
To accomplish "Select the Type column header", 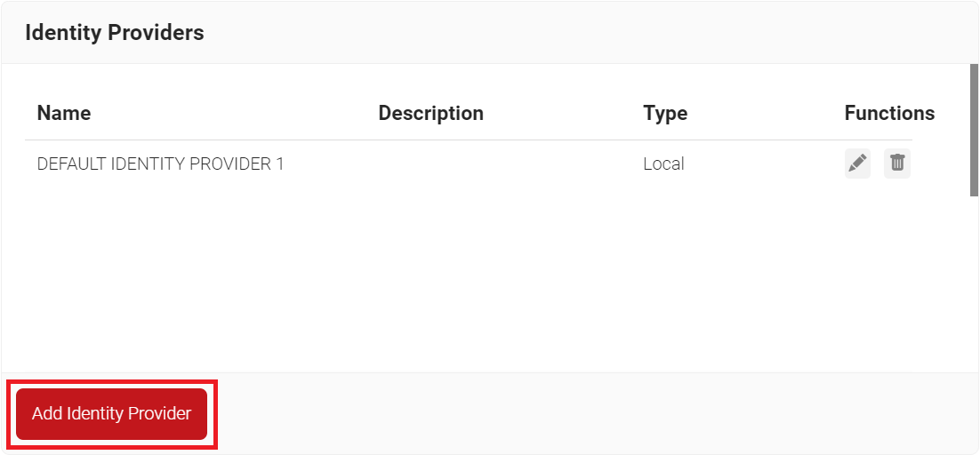I will coord(665,114).
